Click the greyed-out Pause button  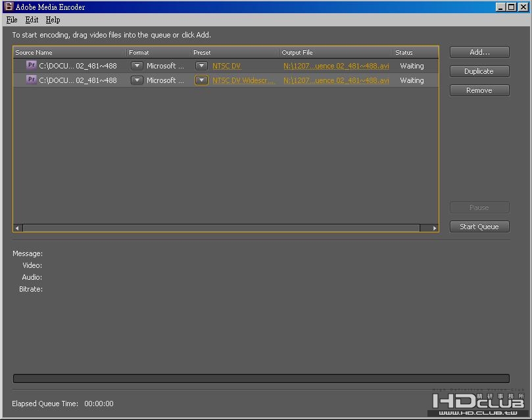479,207
